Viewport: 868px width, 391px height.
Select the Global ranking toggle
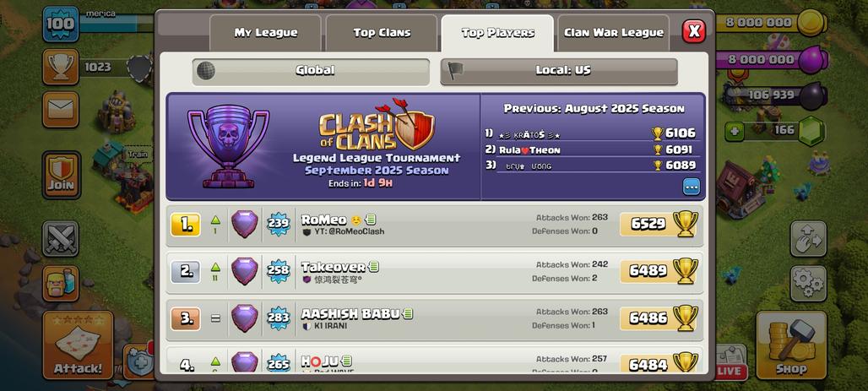tap(311, 72)
